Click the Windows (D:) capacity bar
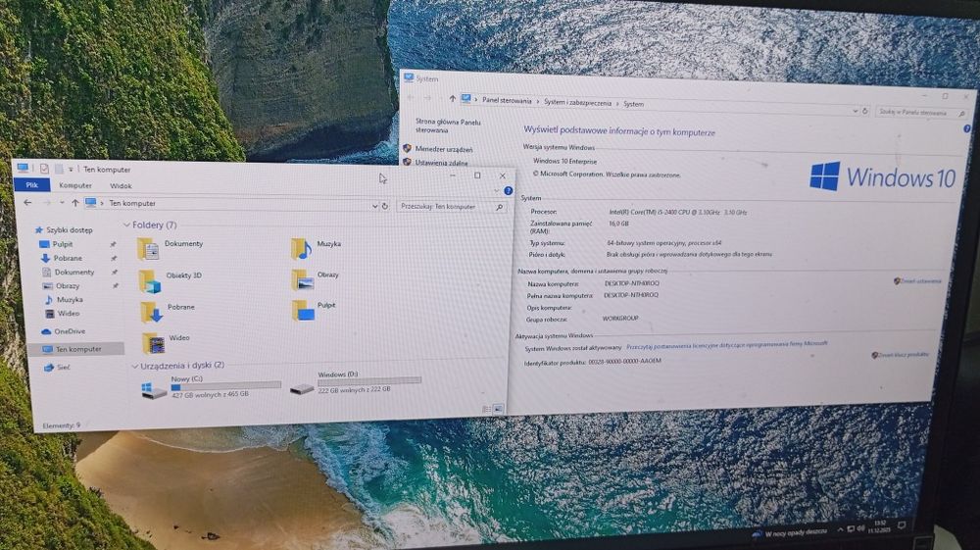 (x=369, y=380)
